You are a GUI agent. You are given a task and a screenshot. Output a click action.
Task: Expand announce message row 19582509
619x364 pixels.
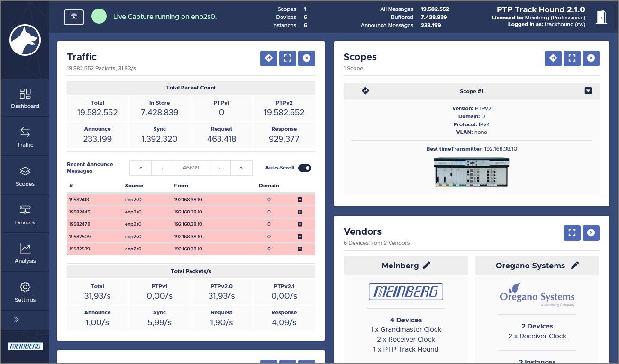click(300, 237)
